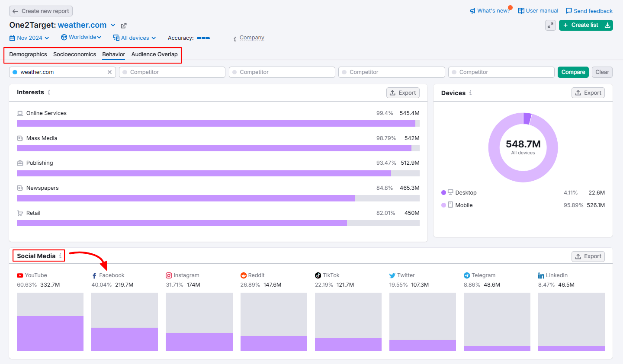The height and width of the screenshot is (364, 623).
Task: Click the YouTube logo icon
Action: (20, 275)
